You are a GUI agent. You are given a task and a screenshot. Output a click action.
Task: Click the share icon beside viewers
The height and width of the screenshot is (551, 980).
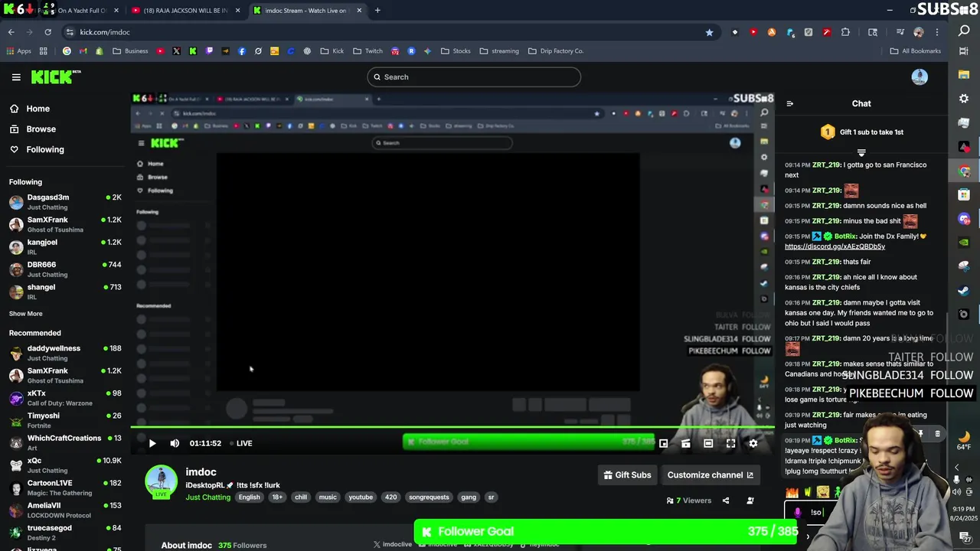point(726,500)
